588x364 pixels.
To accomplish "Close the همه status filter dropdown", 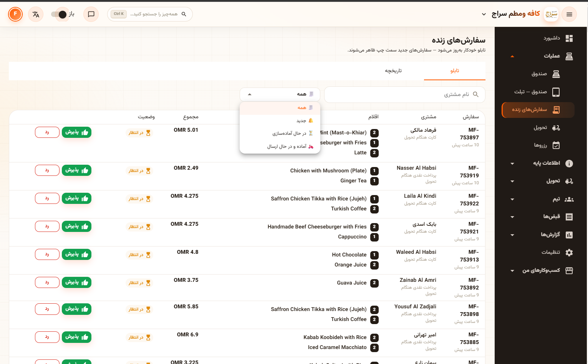I will click(280, 94).
